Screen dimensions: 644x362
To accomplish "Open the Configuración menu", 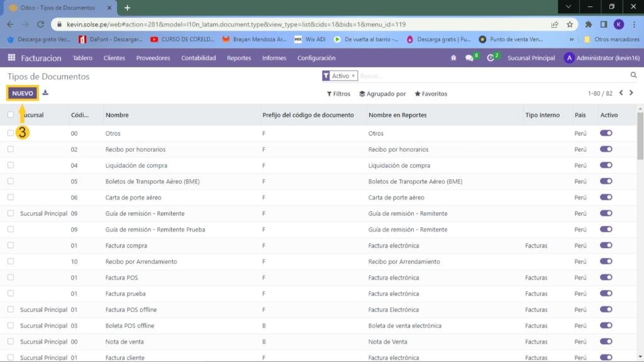I will tap(316, 58).
